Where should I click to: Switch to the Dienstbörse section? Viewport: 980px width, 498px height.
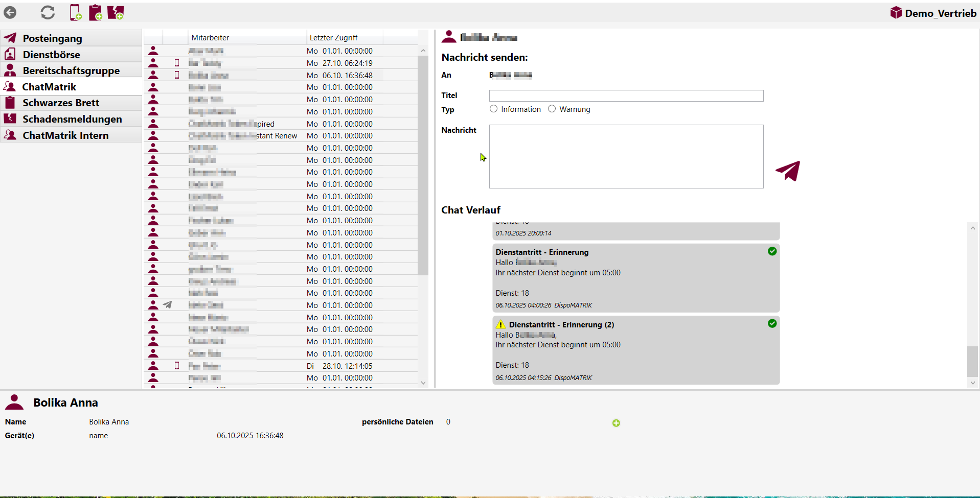point(51,55)
